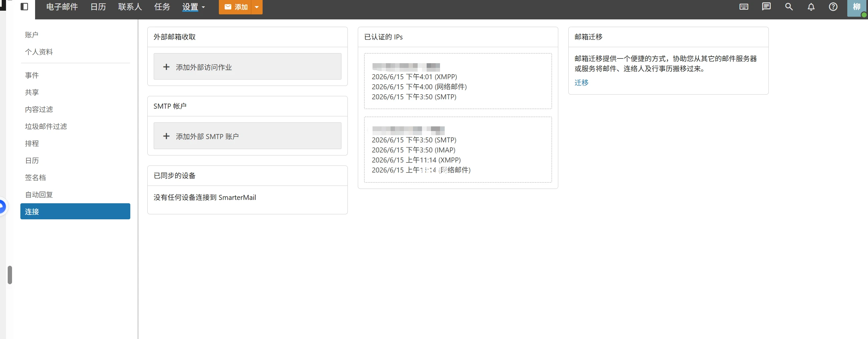
Task: Click 添加外部 SMTP 账户 button
Action: [x=247, y=136]
